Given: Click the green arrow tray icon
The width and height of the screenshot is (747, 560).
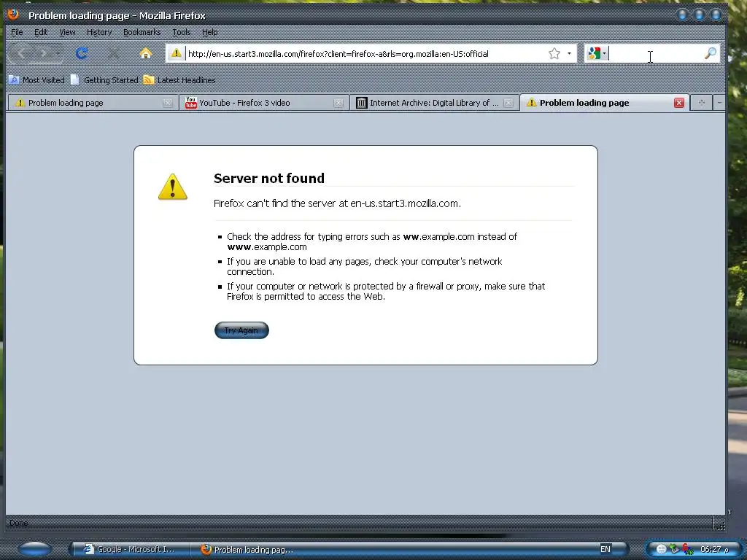Looking at the screenshot, I should pyautogui.click(x=673, y=549).
